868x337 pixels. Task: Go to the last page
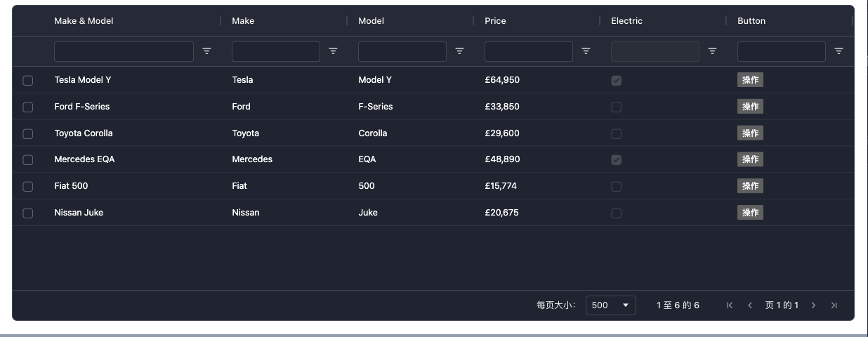pyautogui.click(x=834, y=305)
